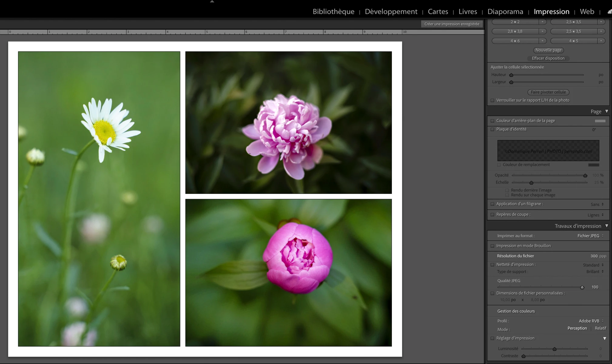Collapse the Travaux d'impression panel triangle
This screenshot has height=364, width=612.
coord(607,226)
